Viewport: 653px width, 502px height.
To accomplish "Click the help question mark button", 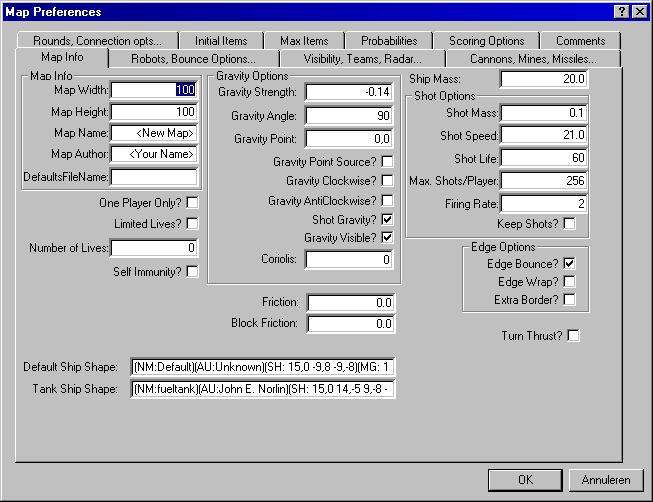I will point(621,12).
